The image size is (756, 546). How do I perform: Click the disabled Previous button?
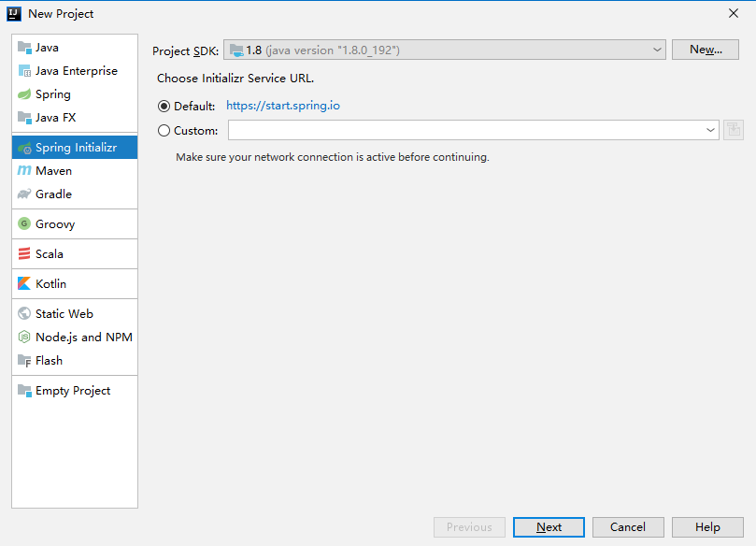[x=469, y=527]
